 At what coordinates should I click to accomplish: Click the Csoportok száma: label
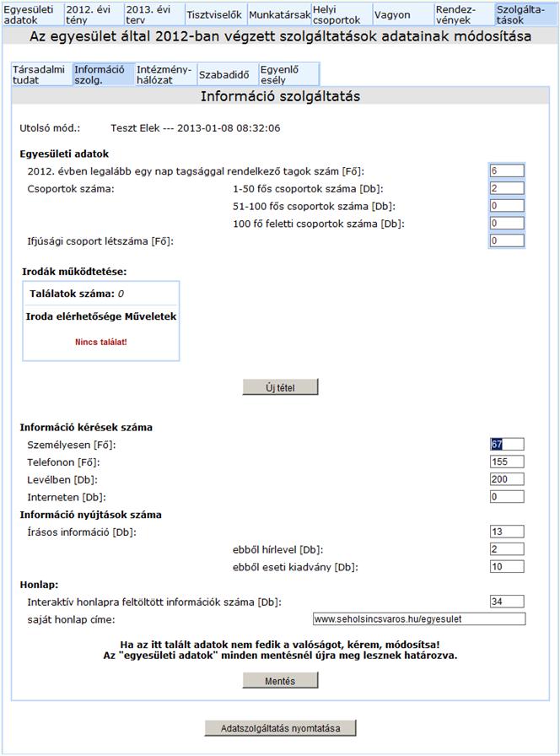[x=71, y=188]
